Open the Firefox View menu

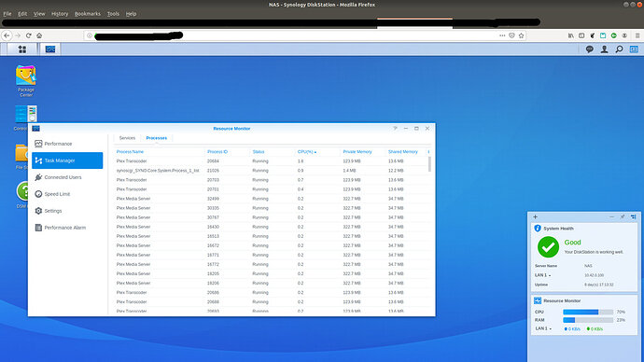coord(39,14)
